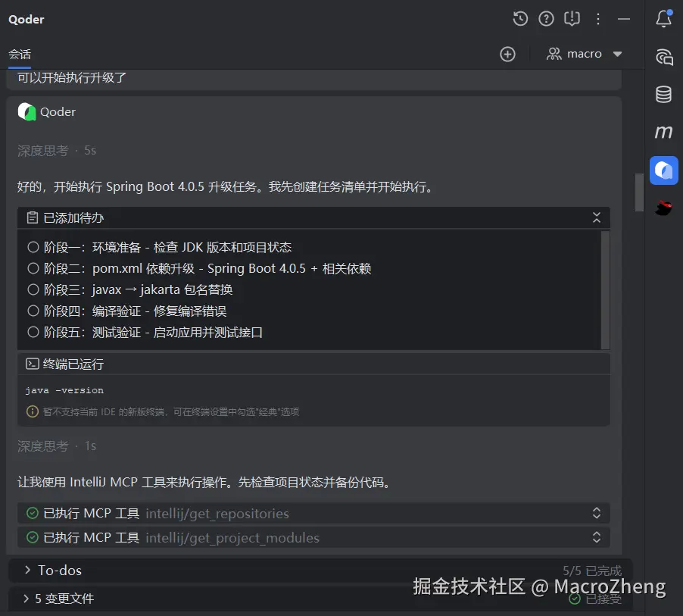Image resolution: width=683 pixels, height=616 pixels.
Task: Click the todo list panel scrollbar
Action: [605, 289]
